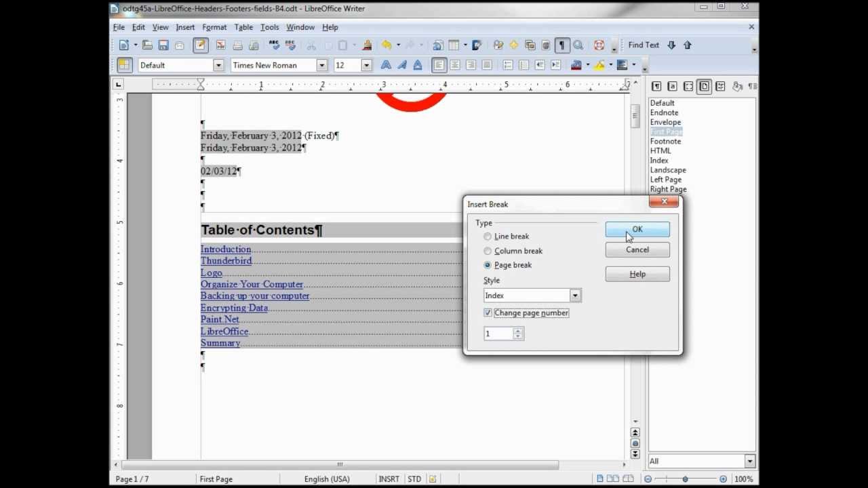868x488 pixels.
Task: Open Find & Replace binoculars icon
Action: coord(498,45)
